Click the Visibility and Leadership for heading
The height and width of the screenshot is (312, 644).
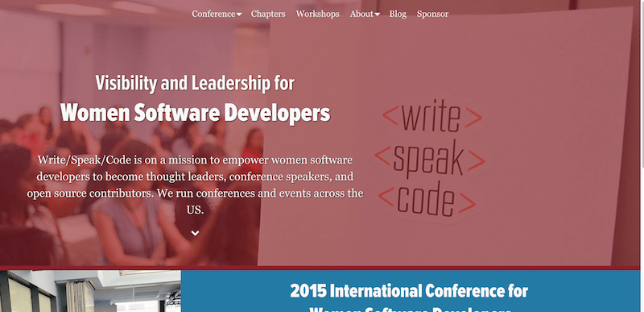coord(195,84)
